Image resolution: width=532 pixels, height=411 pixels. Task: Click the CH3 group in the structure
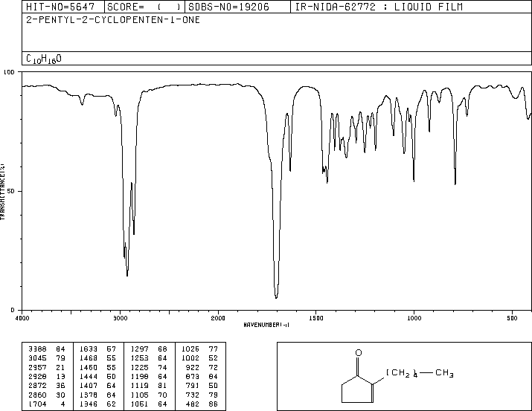coord(444,373)
